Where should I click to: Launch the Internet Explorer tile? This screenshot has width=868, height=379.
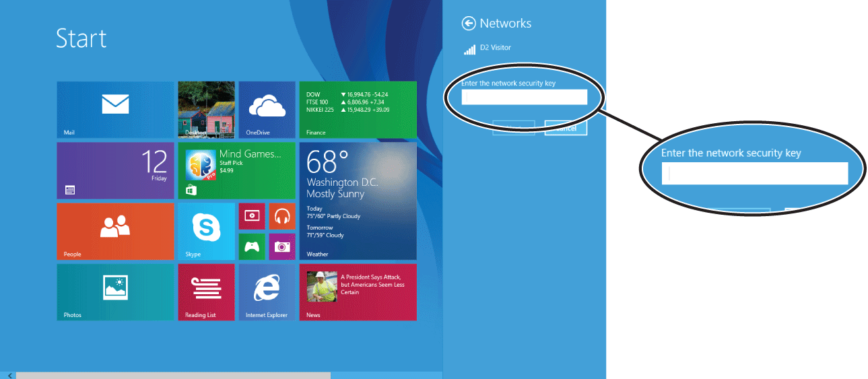point(267,291)
